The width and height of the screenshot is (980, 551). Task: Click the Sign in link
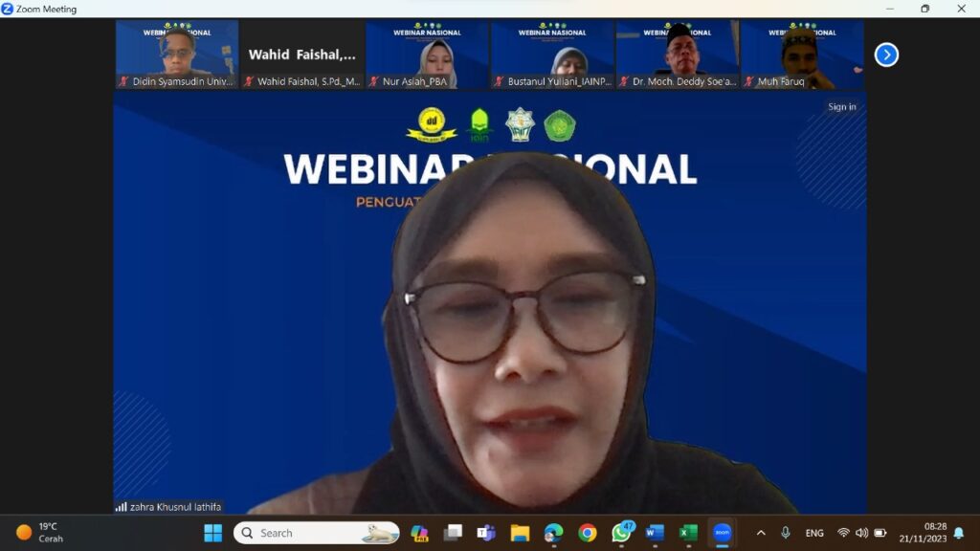(x=842, y=107)
